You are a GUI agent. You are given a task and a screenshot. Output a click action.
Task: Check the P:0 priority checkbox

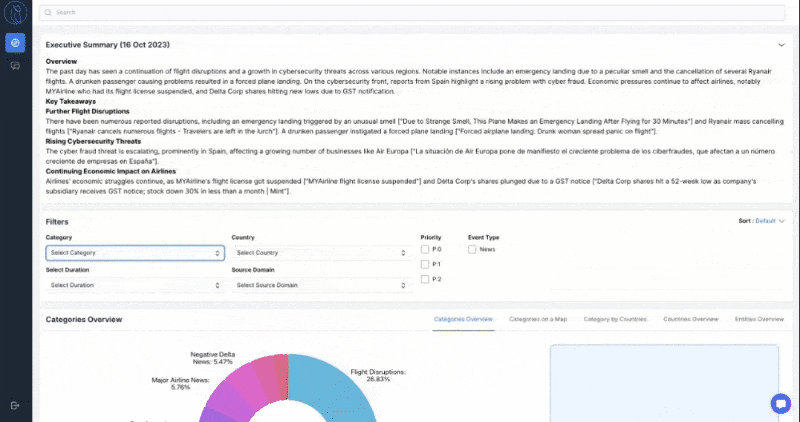tap(425, 250)
